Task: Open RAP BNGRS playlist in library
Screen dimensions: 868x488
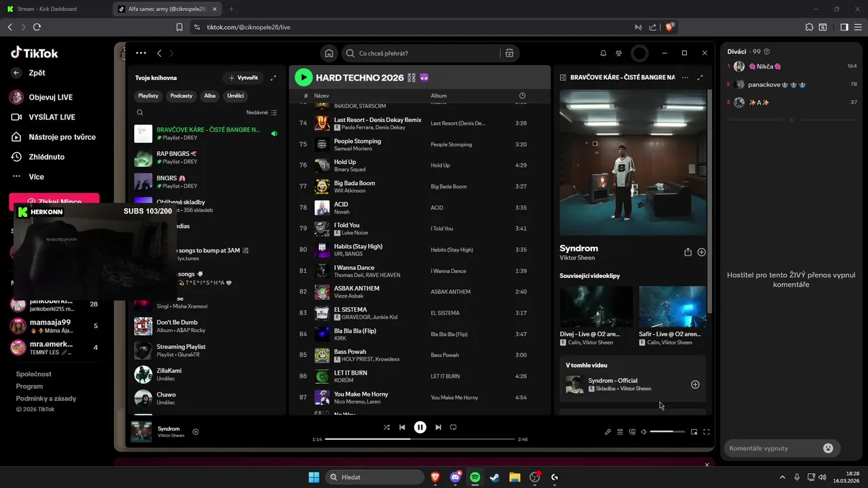Action: [205, 158]
